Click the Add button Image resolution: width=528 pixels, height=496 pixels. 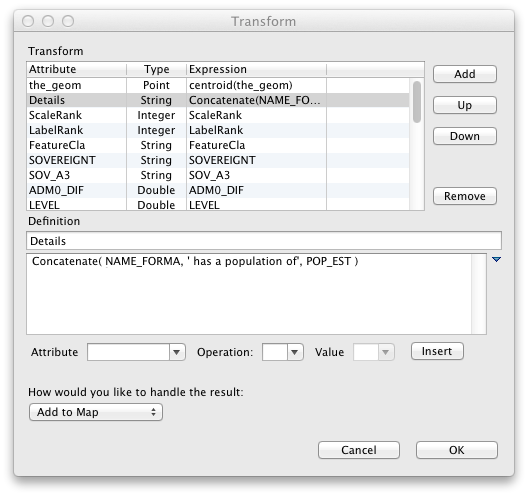(465, 74)
